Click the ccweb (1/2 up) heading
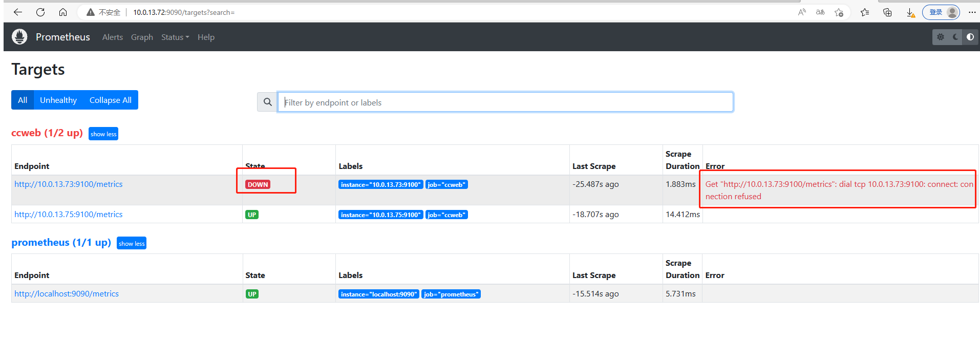 (47, 133)
